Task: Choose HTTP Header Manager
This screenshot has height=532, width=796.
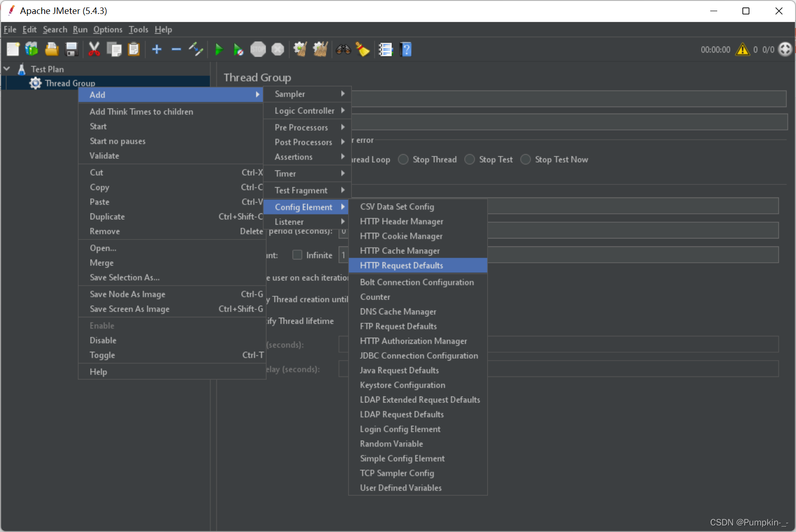Action: point(418,221)
